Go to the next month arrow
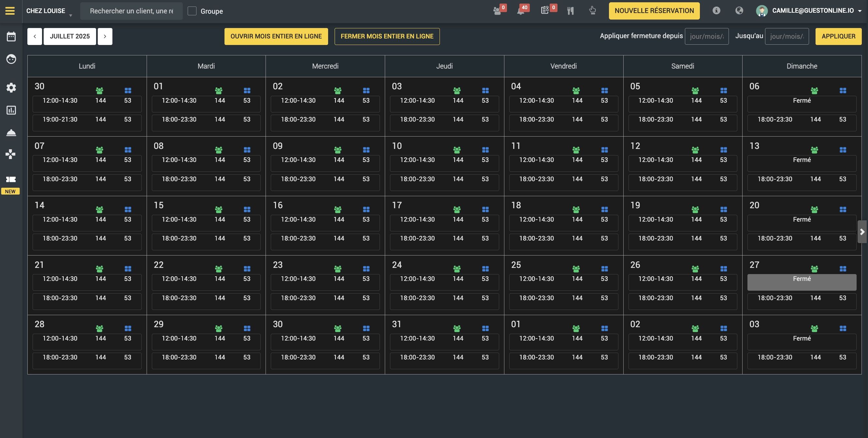Screen dimensions: 868x438 (x=105, y=36)
